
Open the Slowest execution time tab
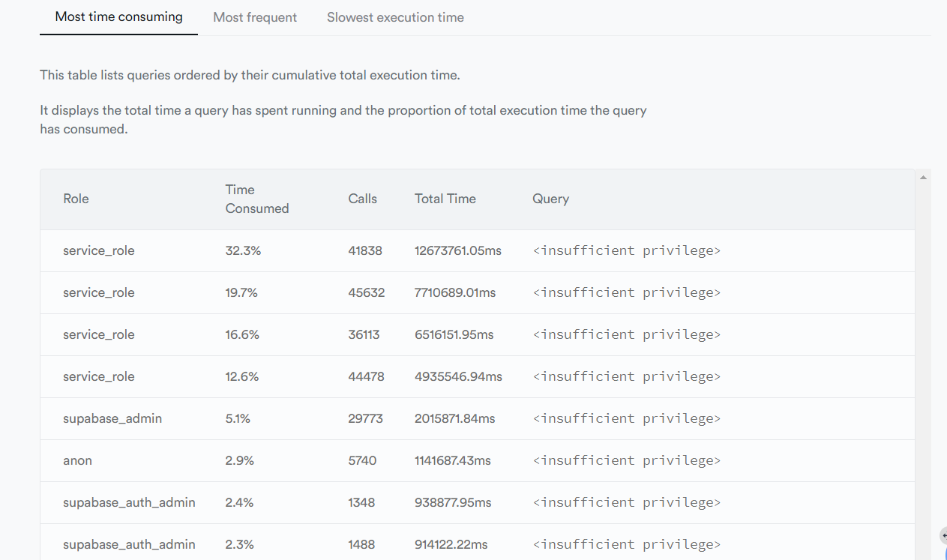pos(395,16)
